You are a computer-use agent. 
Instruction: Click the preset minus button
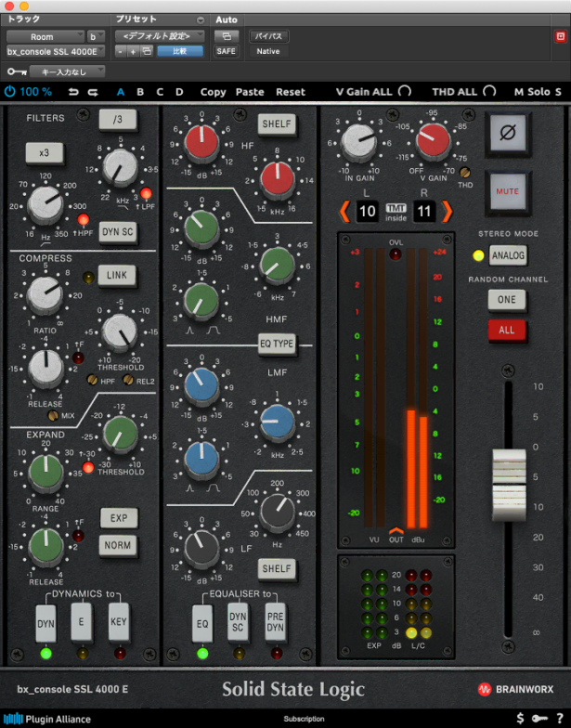click(121, 51)
